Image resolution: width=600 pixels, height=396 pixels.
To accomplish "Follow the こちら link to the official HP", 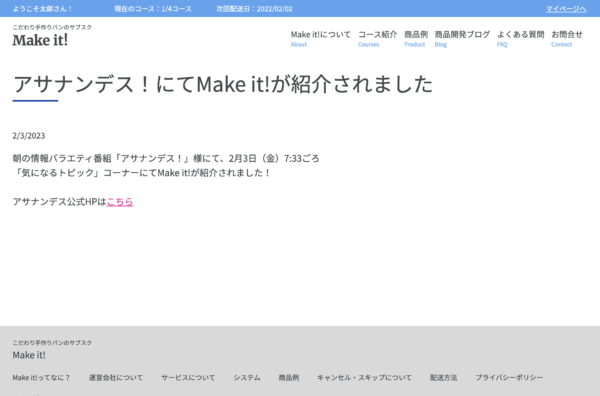I will coord(120,202).
